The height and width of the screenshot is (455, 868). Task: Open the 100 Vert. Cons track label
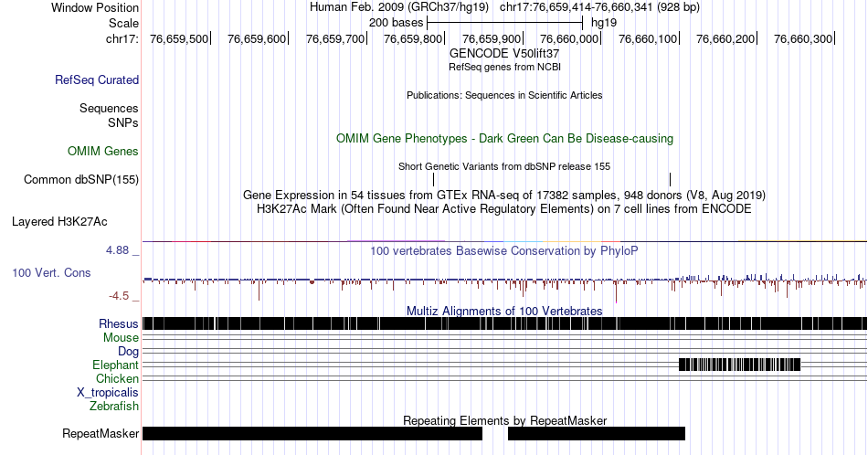51,272
